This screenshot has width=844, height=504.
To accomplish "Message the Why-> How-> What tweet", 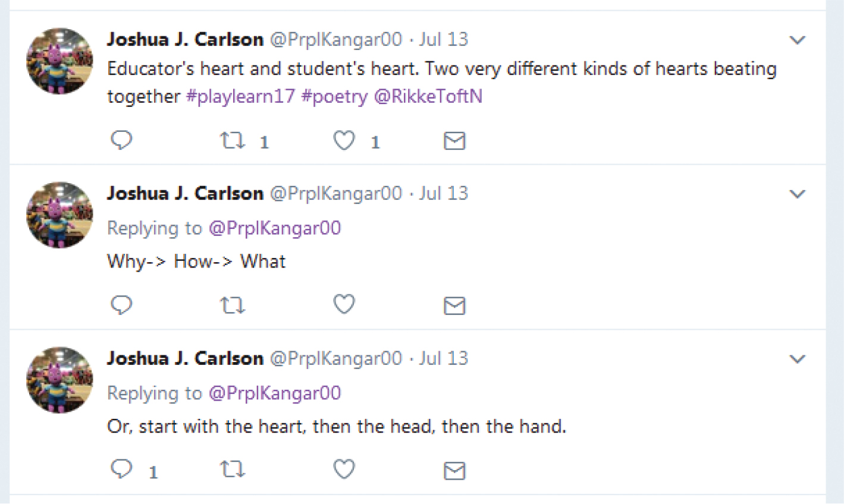I will 454,305.
